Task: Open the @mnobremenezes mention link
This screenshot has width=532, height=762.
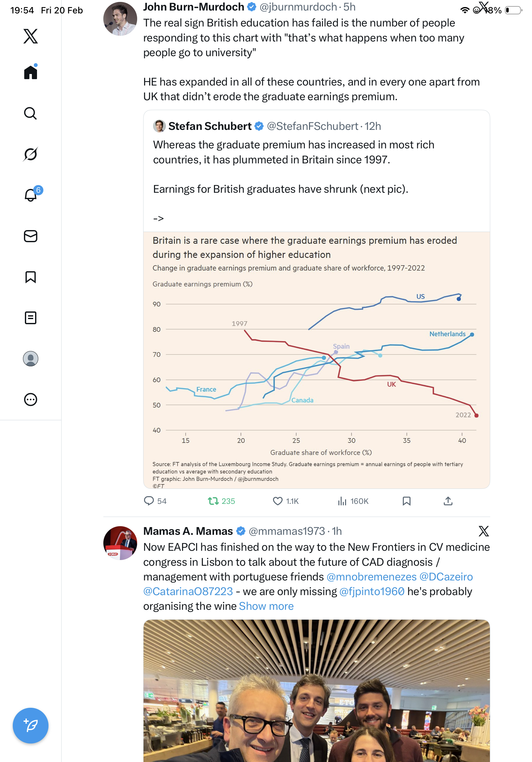Action: click(x=371, y=577)
